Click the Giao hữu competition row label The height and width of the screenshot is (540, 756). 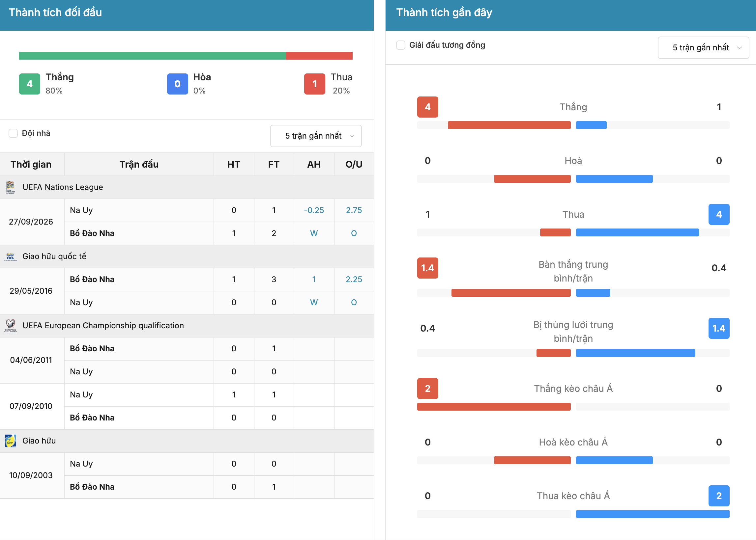pos(39,441)
